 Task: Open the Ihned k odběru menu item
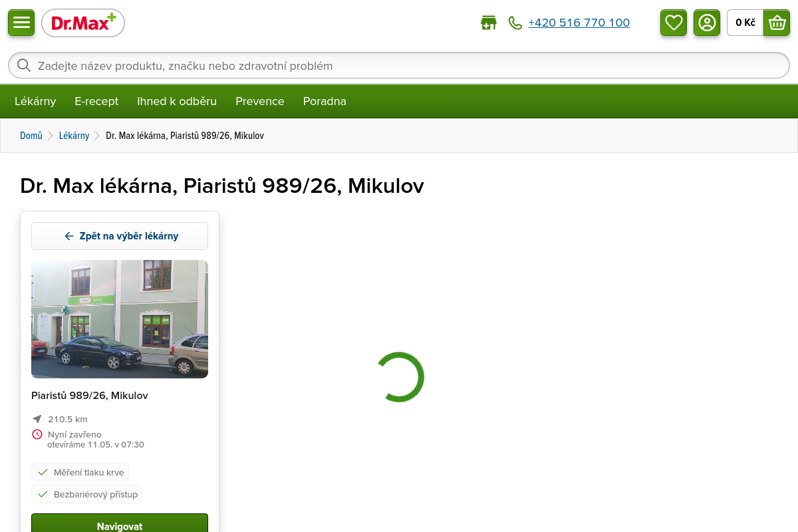(x=177, y=101)
